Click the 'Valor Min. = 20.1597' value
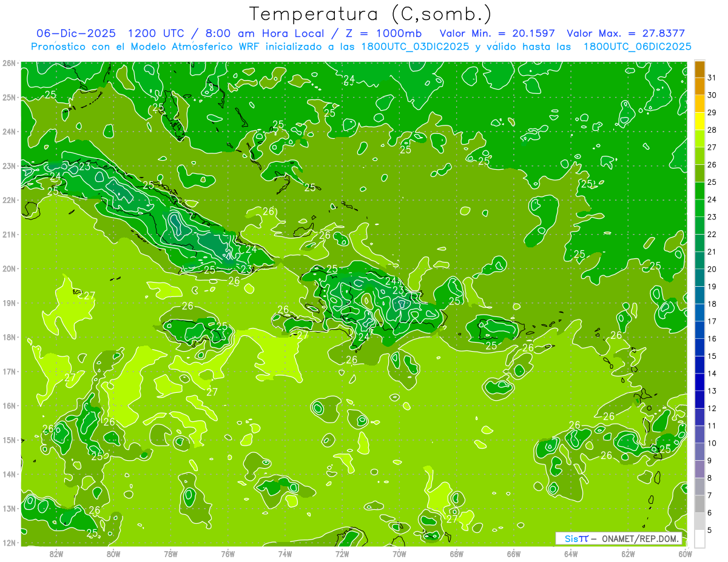728x562 pixels. click(x=497, y=33)
